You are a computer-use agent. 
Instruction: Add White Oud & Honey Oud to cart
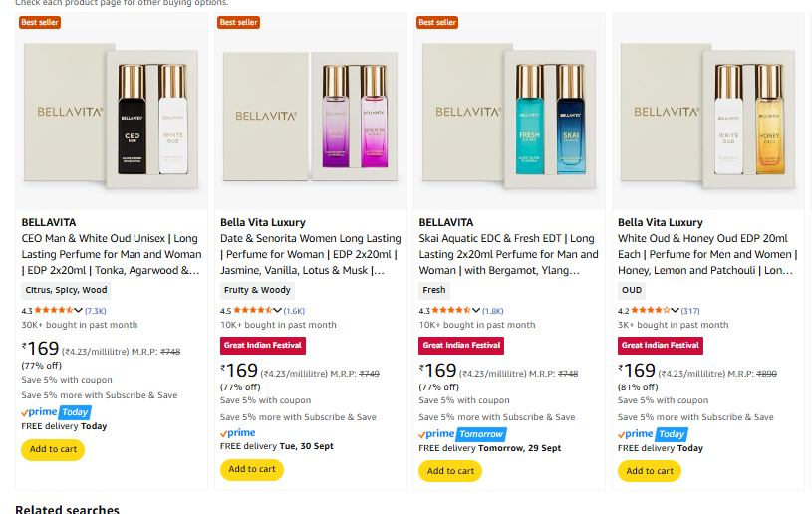tap(650, 471)
